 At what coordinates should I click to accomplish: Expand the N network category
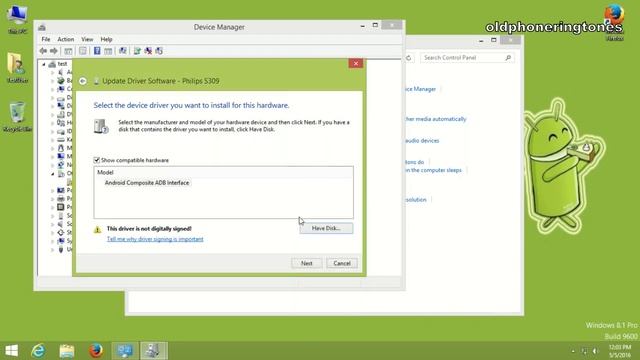click(52, 165)
